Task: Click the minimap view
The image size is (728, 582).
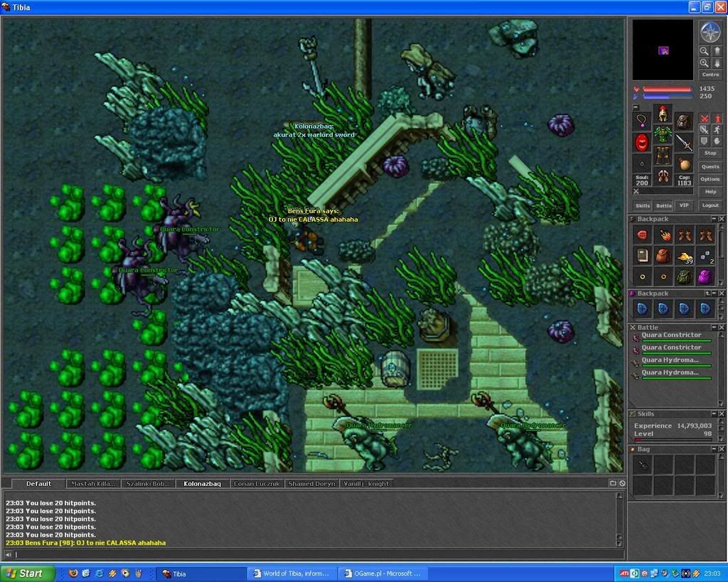Action: [663, 50]
